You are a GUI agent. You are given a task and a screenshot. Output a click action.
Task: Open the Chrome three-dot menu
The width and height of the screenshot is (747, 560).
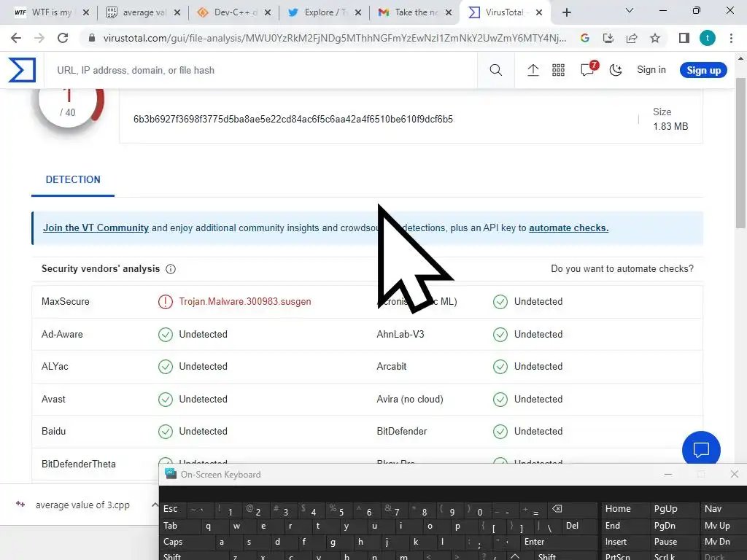click(x=731, y=38)
